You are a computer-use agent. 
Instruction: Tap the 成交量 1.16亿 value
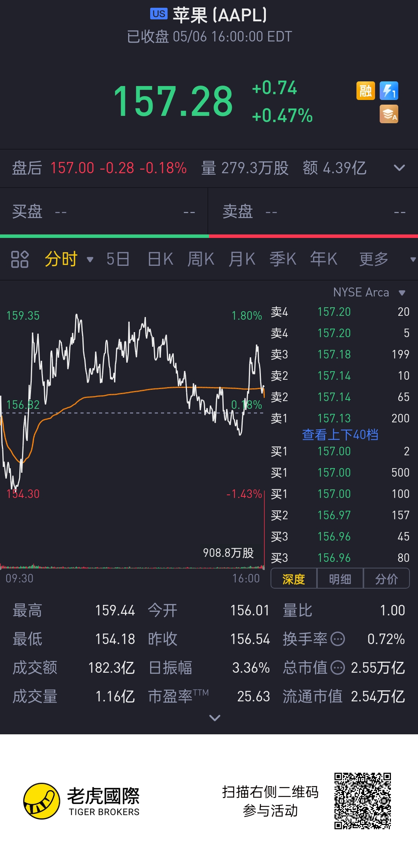[115, 696]
